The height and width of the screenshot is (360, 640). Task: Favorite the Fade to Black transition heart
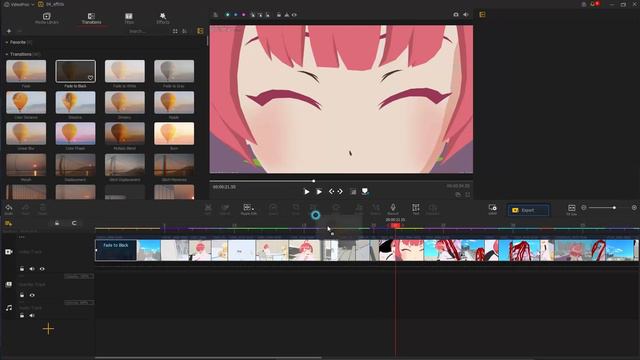(x=90, y=78)
